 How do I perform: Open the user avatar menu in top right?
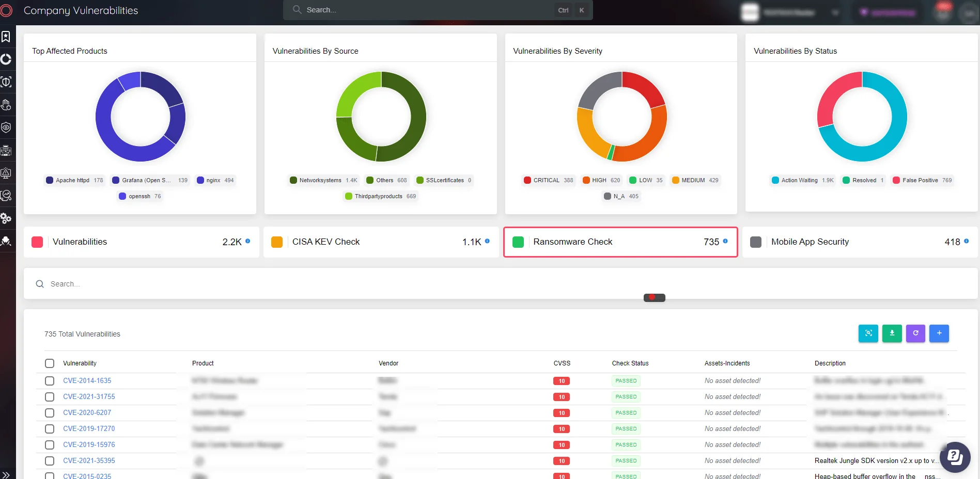coord(969,13)
